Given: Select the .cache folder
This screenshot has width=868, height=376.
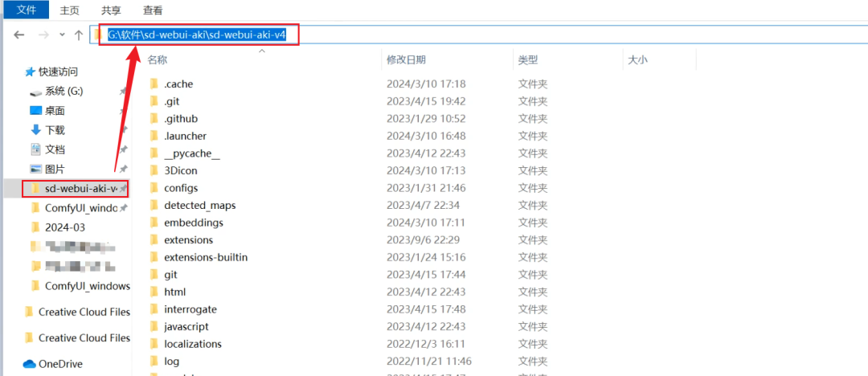Looking at the screenshot, I should [x=178, y=84].
